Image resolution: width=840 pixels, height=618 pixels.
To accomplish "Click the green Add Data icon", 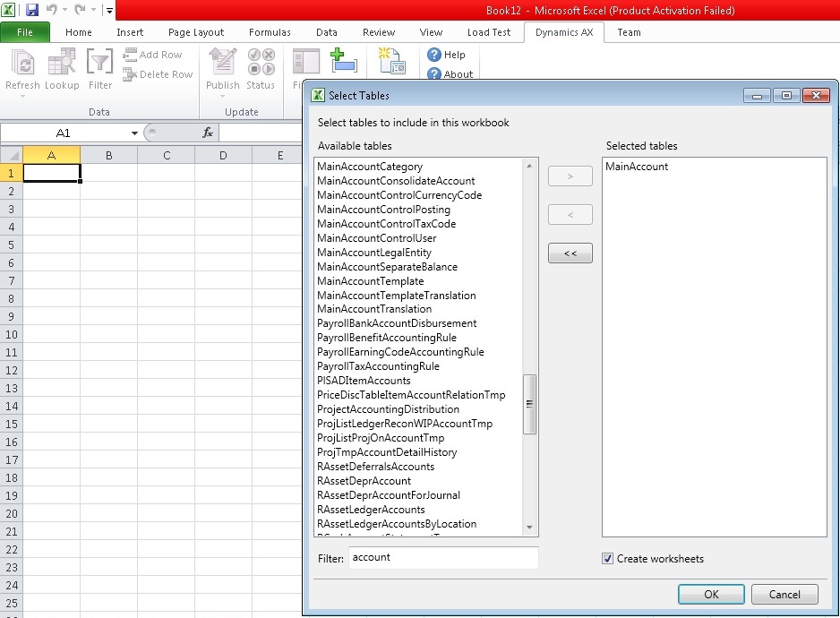I will tap(346, 61).
